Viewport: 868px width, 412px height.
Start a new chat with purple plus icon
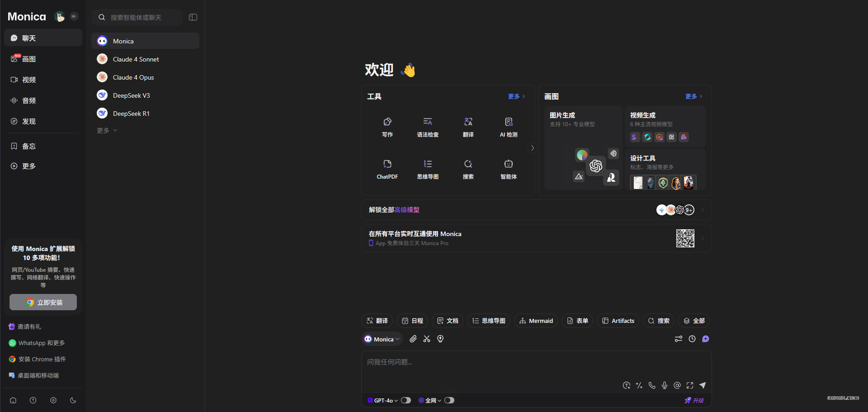(x=706, y=339)
